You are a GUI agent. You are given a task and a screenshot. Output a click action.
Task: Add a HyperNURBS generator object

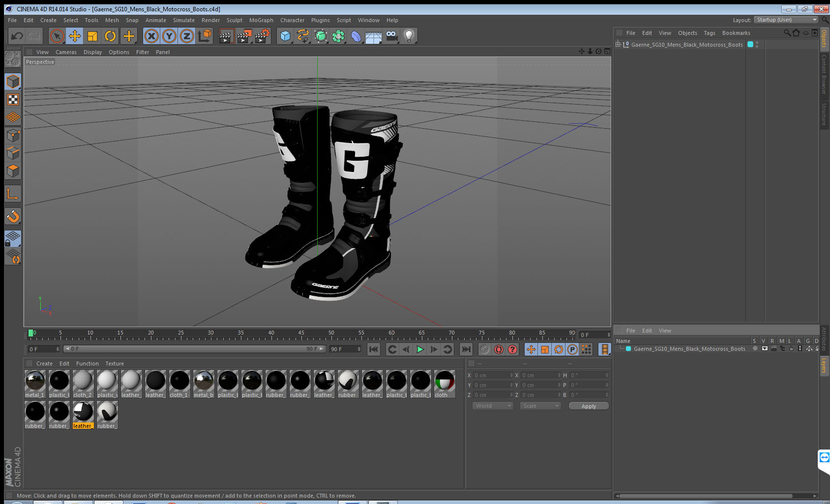tap(321, 36)
